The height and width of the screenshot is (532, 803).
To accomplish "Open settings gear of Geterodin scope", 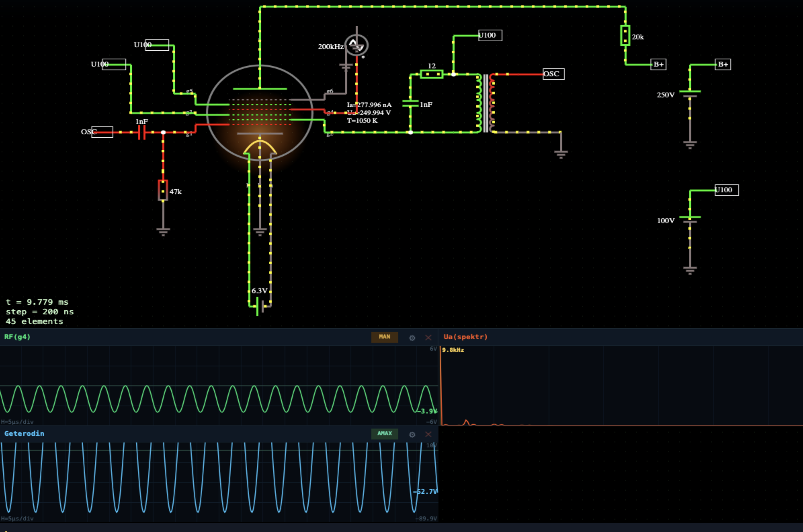I will [x=412, y=435].
